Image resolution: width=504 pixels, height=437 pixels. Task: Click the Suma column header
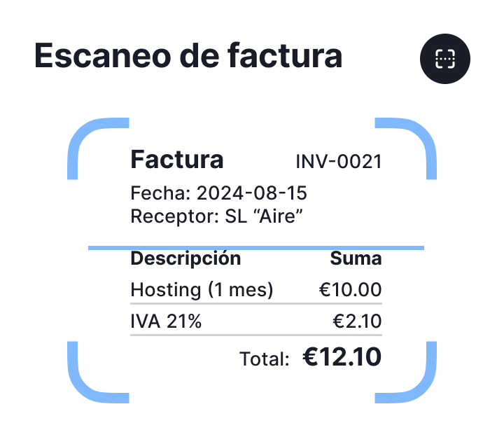tap(356, 258)
